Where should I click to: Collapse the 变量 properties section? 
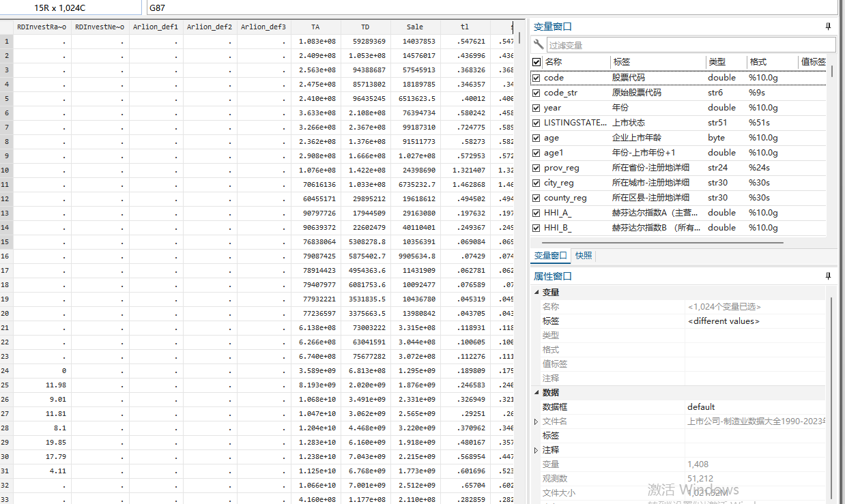point(536,293)
